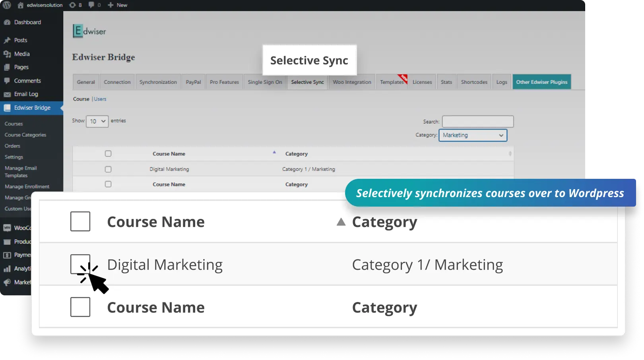The width and height of the screenshot is (644, 360).
Task: Open the Templates tab with NEW badge
Action: pos(392,82)
